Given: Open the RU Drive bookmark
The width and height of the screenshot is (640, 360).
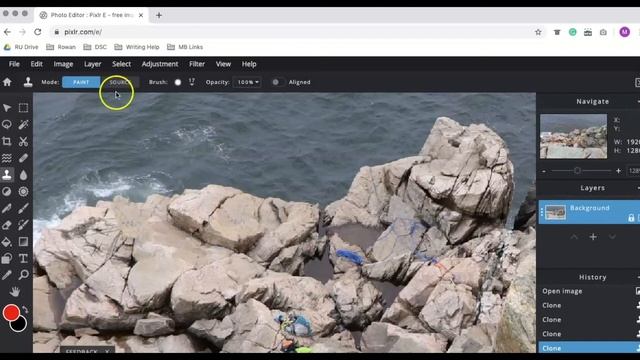Looking at the screenshot, I should tap(21, 47).
